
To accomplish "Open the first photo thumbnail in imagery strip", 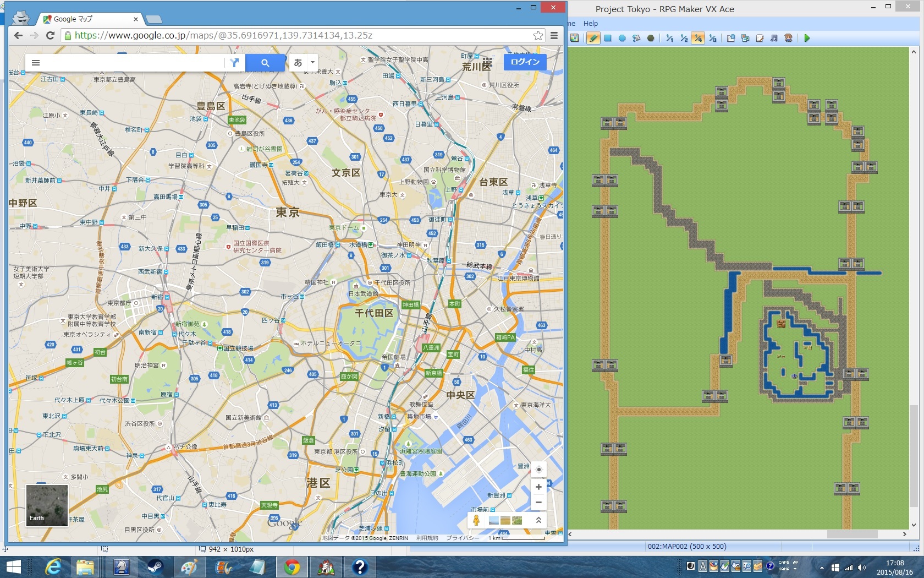I will tap(494, 520).
